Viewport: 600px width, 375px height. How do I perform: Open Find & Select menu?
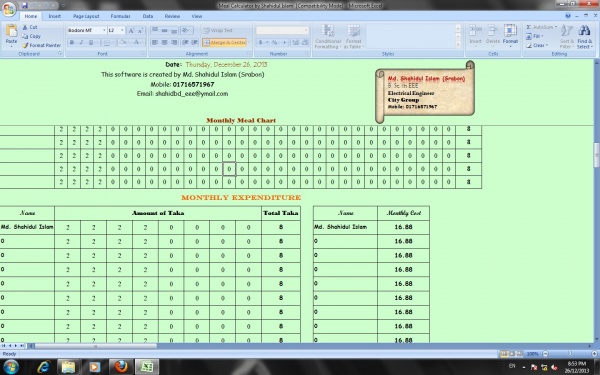584,37
